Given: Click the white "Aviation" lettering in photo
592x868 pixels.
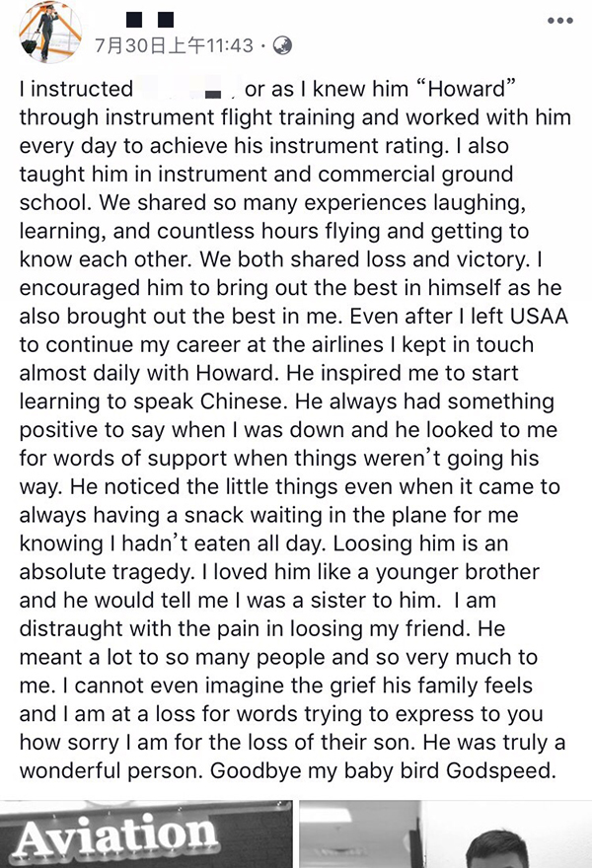Looking at the screenshot, I should (x=115, y=834).
